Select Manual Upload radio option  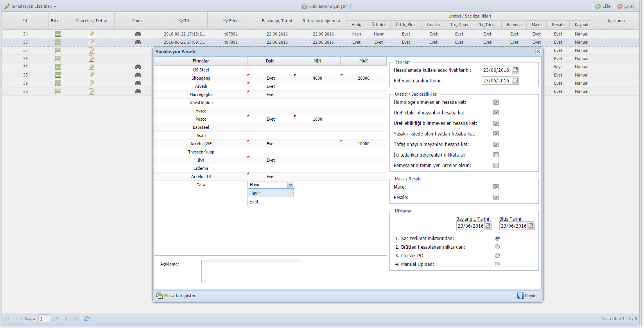pyautogui.click(x=497, y=264)
